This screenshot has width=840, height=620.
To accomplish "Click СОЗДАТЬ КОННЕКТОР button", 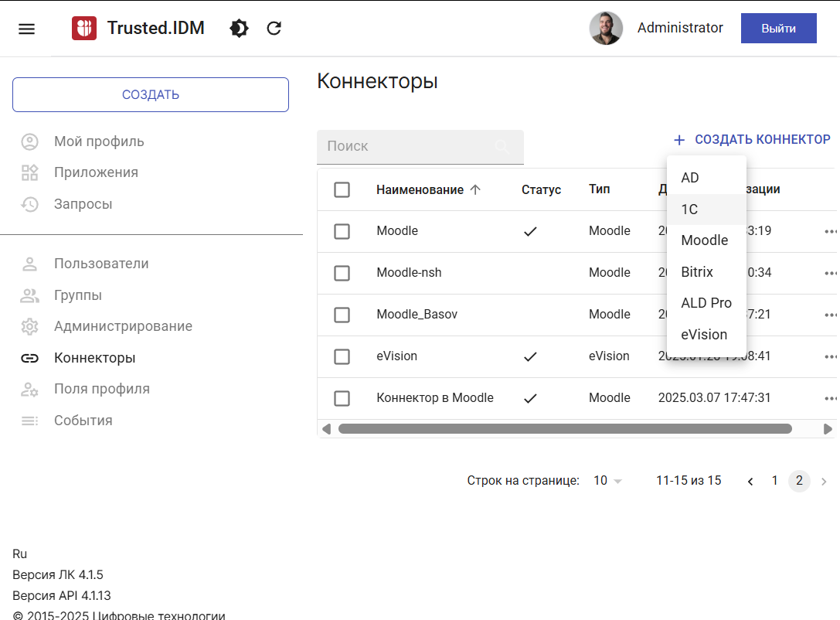I will [x=752, y=140].
